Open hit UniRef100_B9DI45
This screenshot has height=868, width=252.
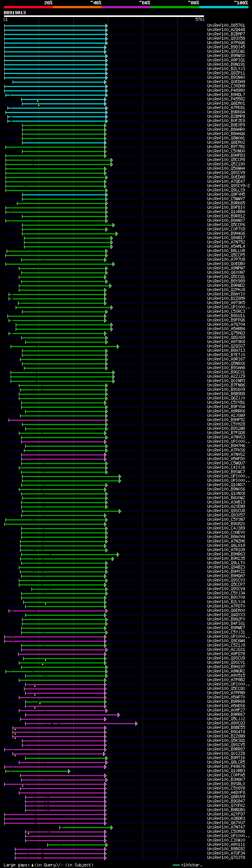(226, 47)
